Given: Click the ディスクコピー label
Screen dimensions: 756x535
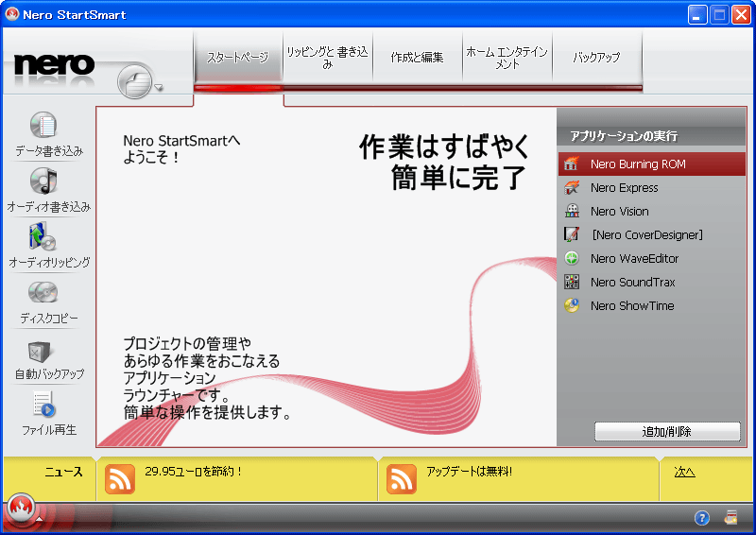Looking at the screenshot, I should pyautogui.click(x=49, y=319).
